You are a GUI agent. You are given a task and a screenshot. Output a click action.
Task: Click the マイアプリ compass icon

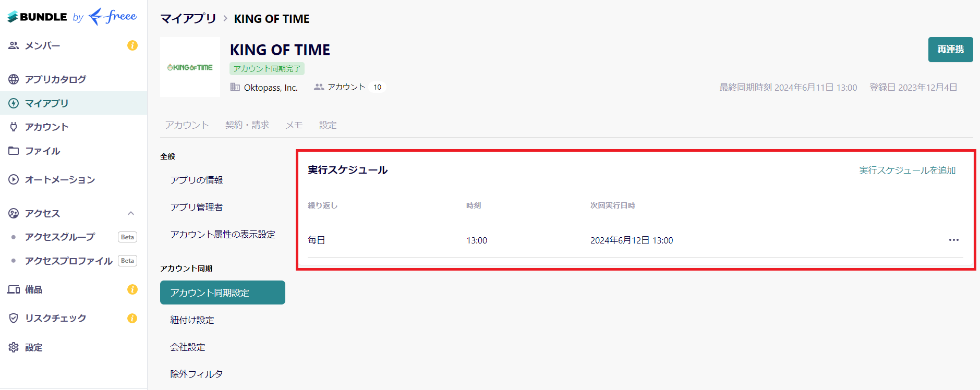click(14, 103)
